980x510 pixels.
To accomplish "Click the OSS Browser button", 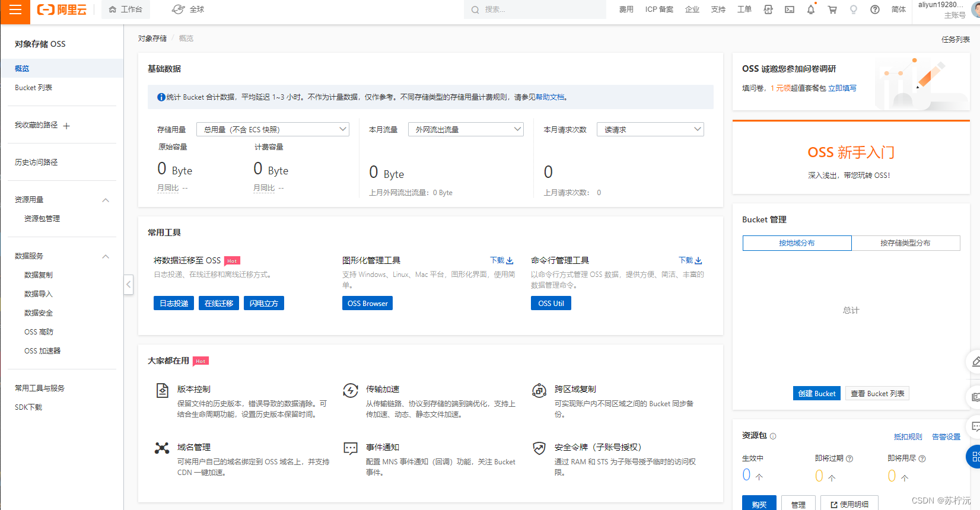I will tap(367, 303).
